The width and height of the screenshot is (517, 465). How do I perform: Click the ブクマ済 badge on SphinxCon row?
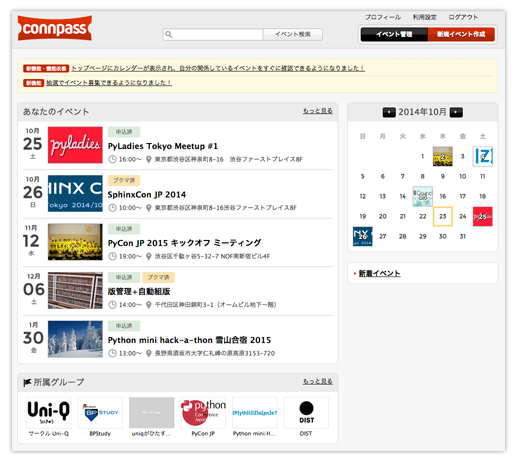tap(124, 180)
